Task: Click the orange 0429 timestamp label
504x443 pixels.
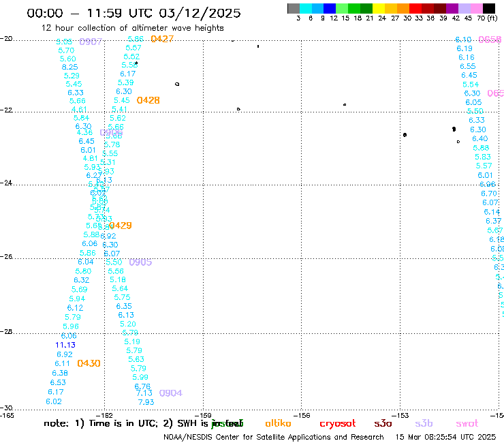Action: click(121, 226)
